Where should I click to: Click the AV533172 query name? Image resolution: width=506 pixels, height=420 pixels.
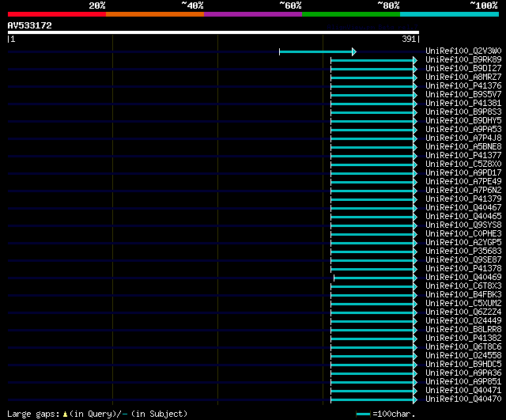30,25
